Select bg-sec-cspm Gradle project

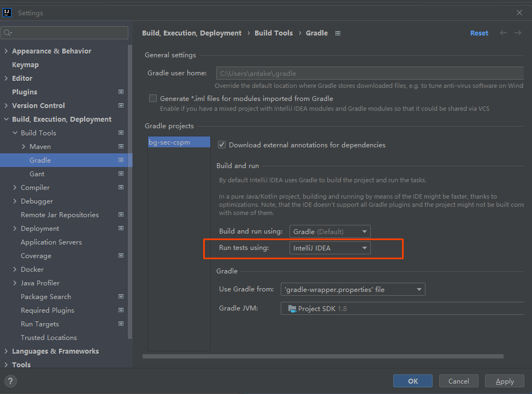pyautogui.click(x=179, y=142)
